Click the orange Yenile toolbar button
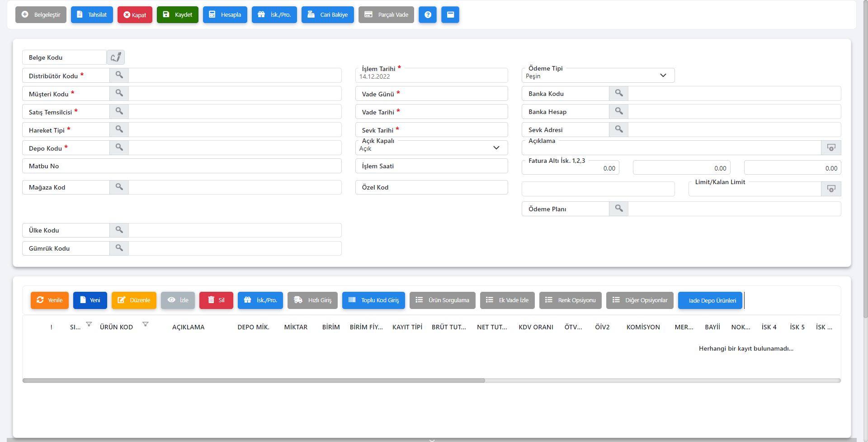868x442 pixels. [50, 300]
